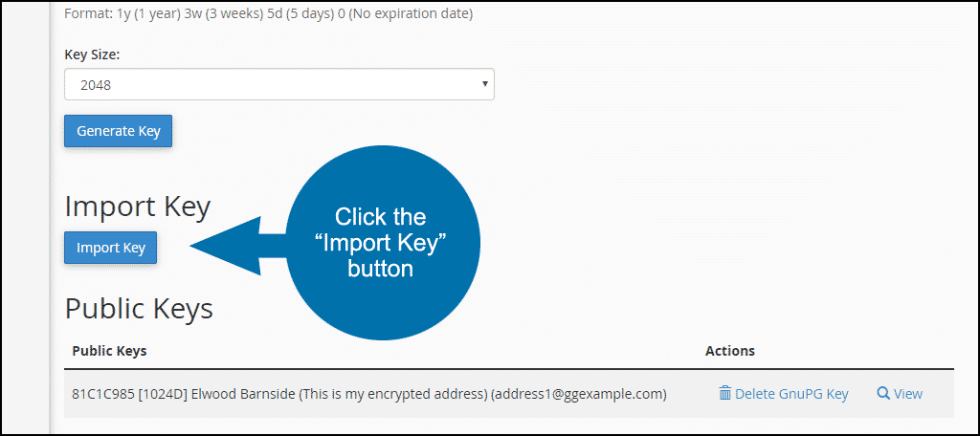Click the Actions column header
Screen dimensions: 980x436
coord(730,351)
